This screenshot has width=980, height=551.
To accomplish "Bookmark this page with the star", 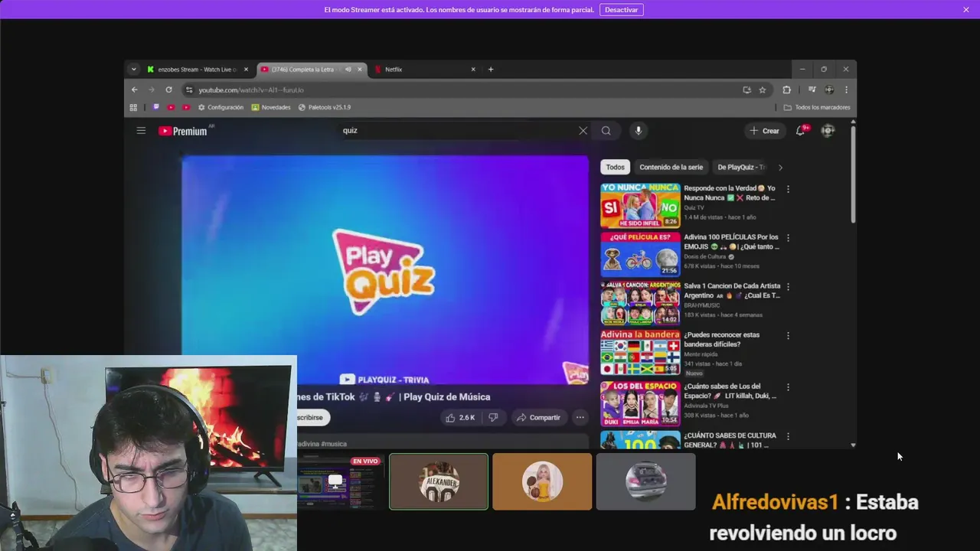I will point(763,90).
